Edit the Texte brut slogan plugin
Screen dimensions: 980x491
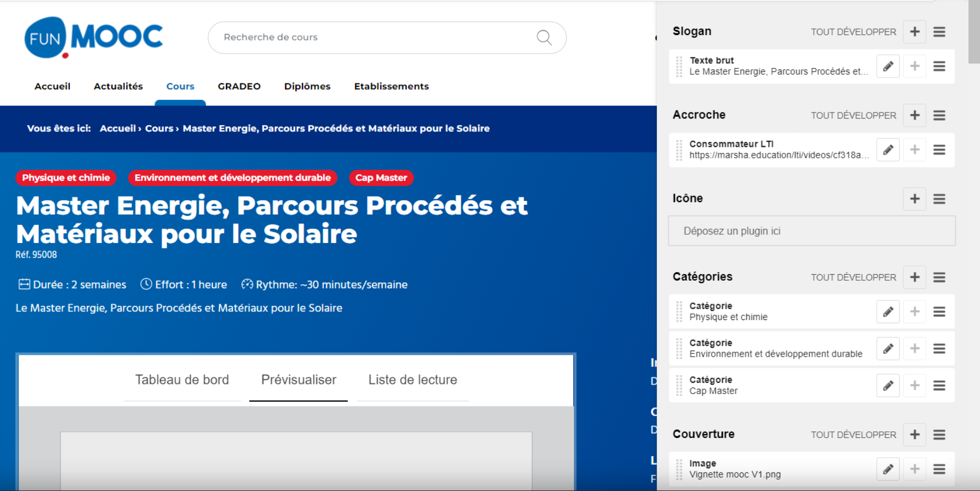point(888,67)
